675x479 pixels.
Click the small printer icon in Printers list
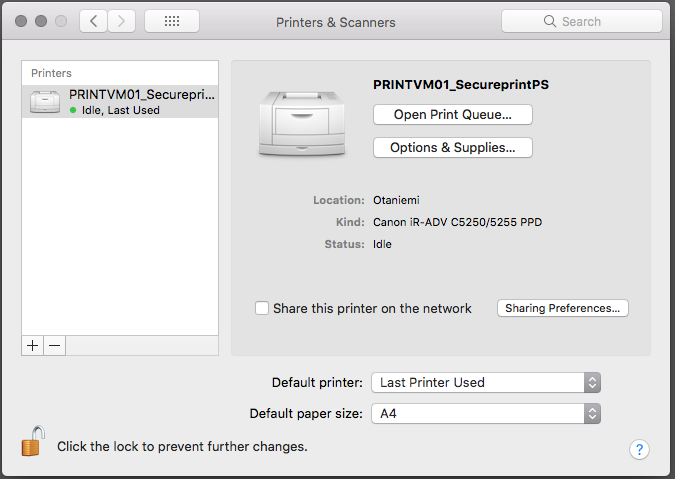pos(45,102)
